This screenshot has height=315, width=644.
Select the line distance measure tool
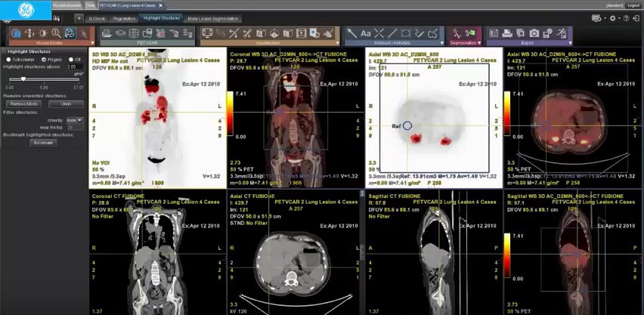392,33
